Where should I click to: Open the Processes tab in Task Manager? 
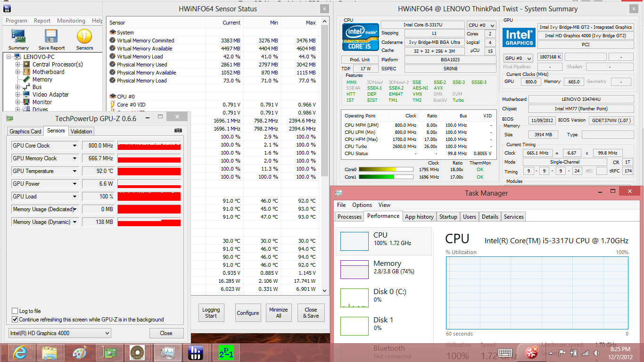point(349,217)
